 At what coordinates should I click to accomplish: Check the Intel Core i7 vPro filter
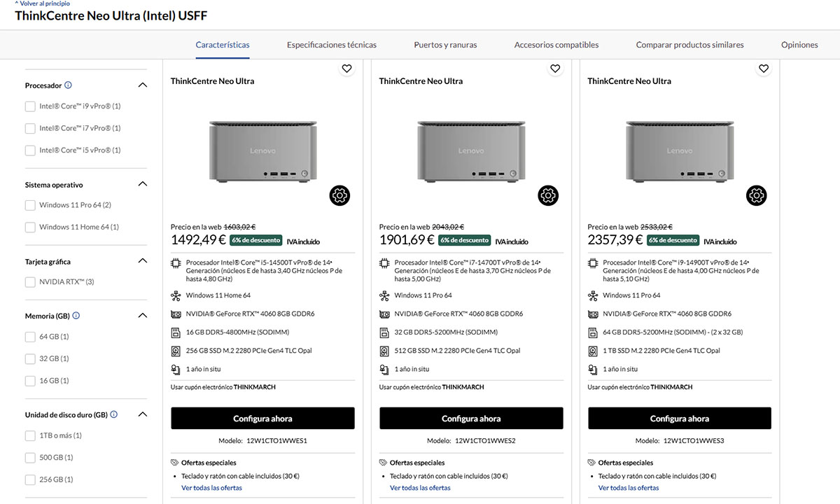pos(30,128)
